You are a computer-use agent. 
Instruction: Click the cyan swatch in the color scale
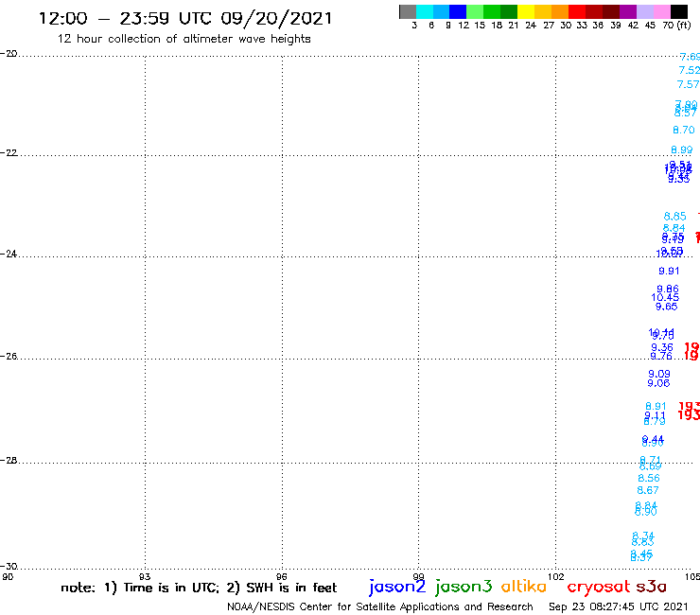coord(425,11)
